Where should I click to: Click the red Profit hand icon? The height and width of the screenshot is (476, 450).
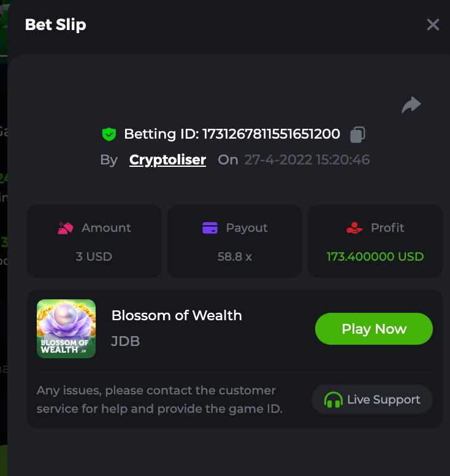(354, 228)
